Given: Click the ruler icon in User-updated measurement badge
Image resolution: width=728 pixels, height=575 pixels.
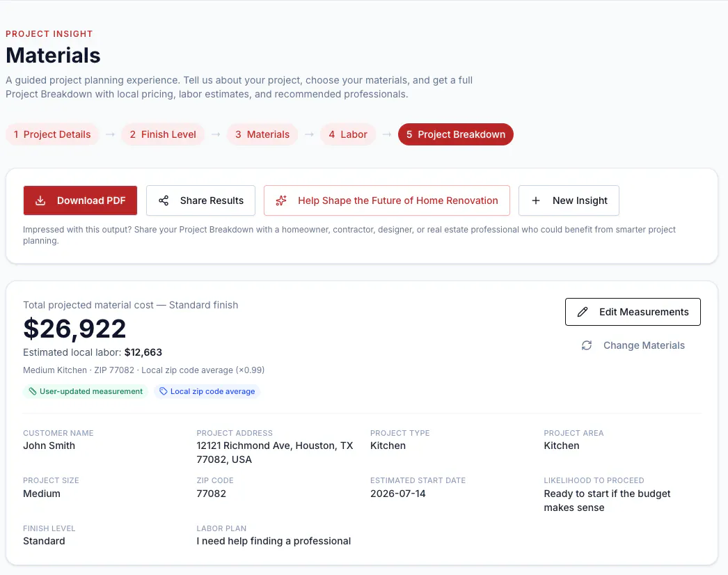Looking at the screenshot, I should click(x=33, y=391).
